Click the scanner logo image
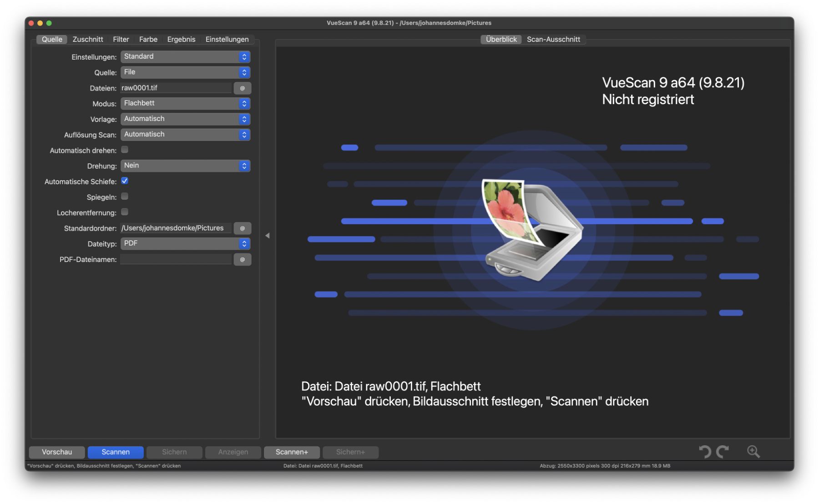This screenshot has width=819, height=504. 531,230
